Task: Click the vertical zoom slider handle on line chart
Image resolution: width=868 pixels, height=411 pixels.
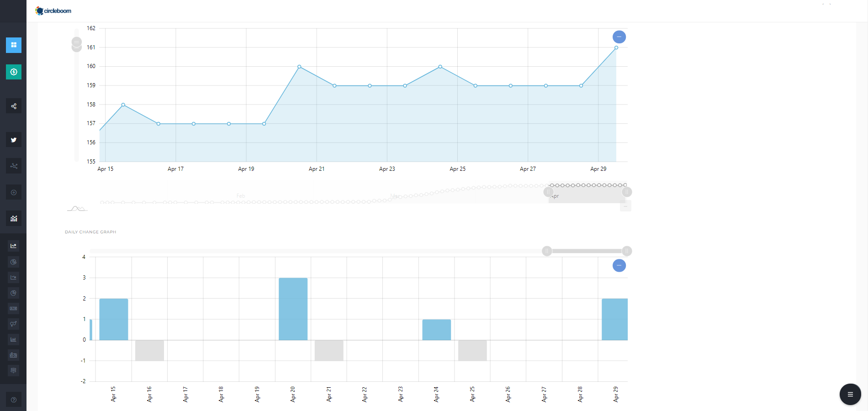Action: click(77, 44)
